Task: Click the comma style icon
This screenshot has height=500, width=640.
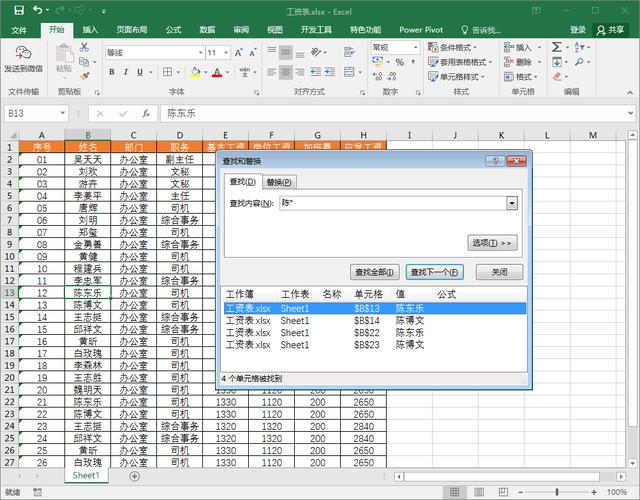Action: click(413, 62)
